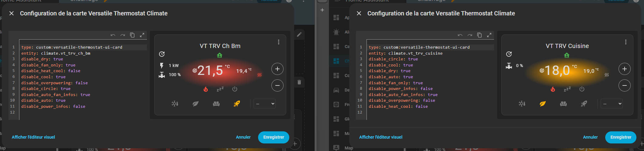Click Enregistrer in the VT TRV Cuisine dialog

[x=621, y=137]
